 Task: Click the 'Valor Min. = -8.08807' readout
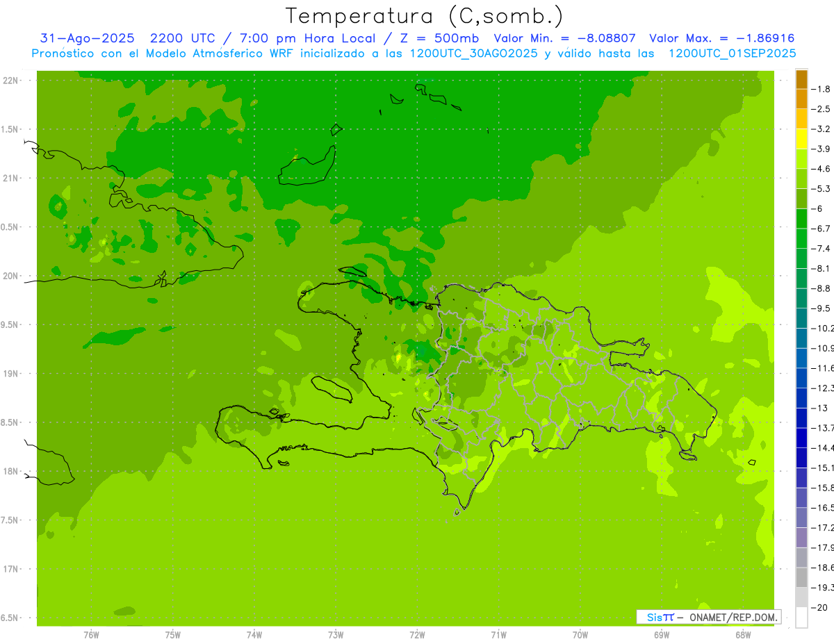click(564, 38)
